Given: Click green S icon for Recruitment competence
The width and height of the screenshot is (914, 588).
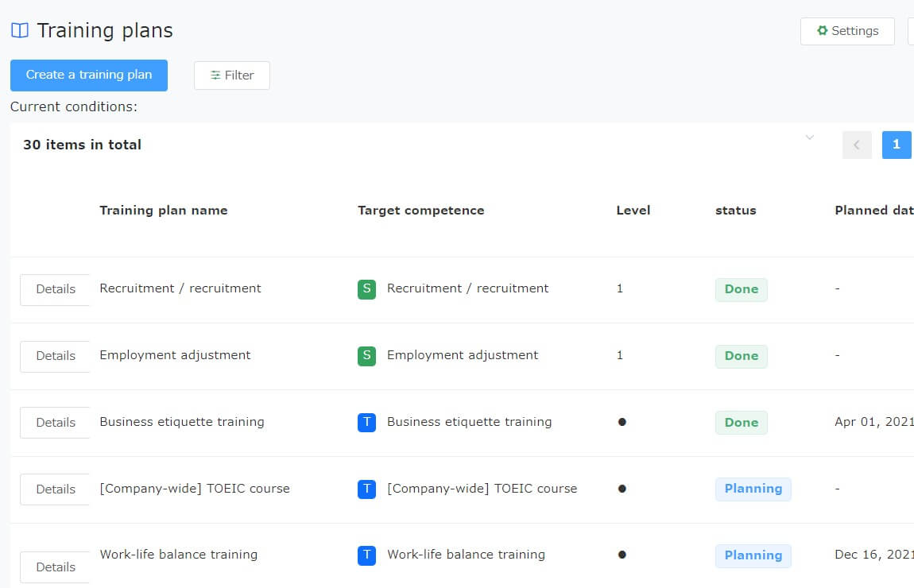Looking at the screenshot, I should (x=366, y=289).
